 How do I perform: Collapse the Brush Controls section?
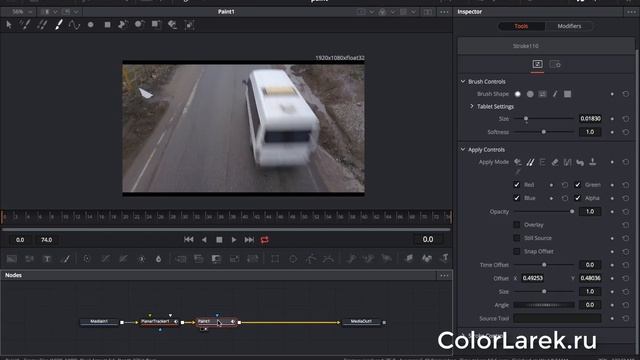tap(463, 82)
